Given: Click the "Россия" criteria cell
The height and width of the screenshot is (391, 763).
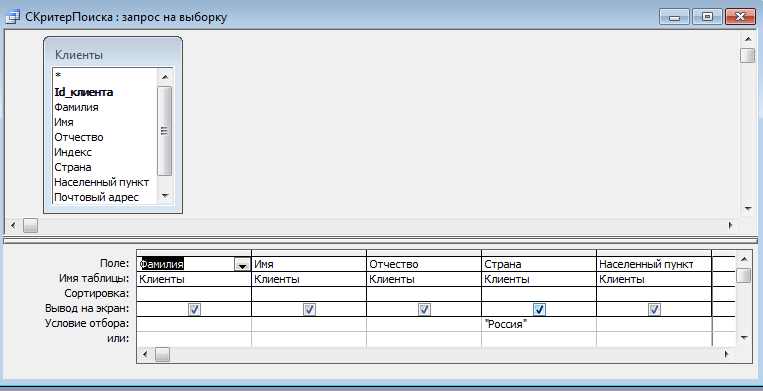Looking at the screenshot, I should point(539,324).
